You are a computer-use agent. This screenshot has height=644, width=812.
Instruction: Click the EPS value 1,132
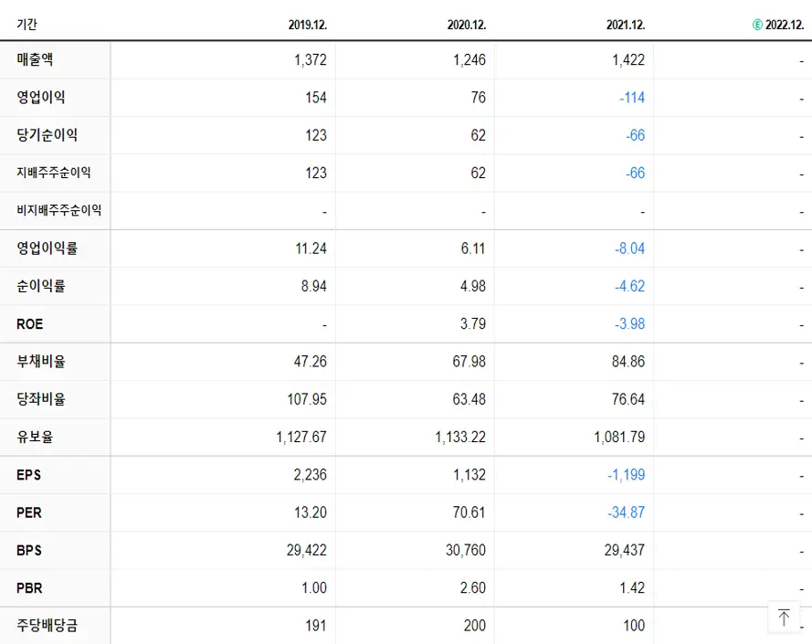tap(469, 475)
